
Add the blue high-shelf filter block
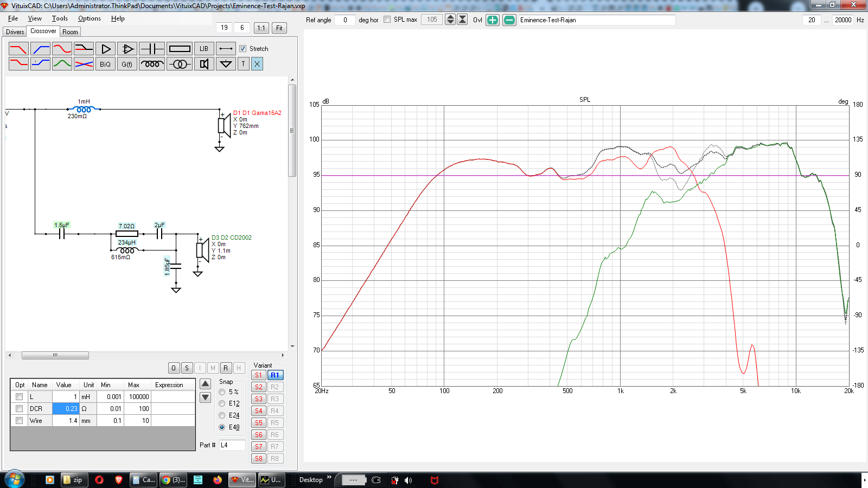click(x=40, y=64)
